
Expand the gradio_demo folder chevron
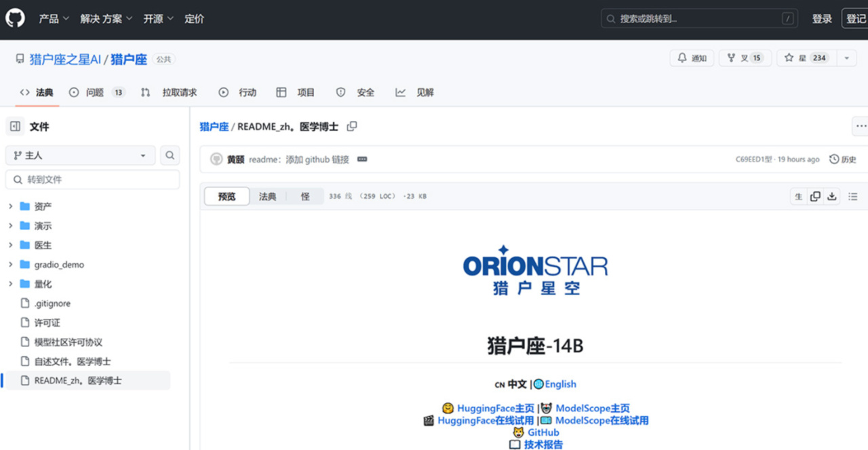coord(10,265)
